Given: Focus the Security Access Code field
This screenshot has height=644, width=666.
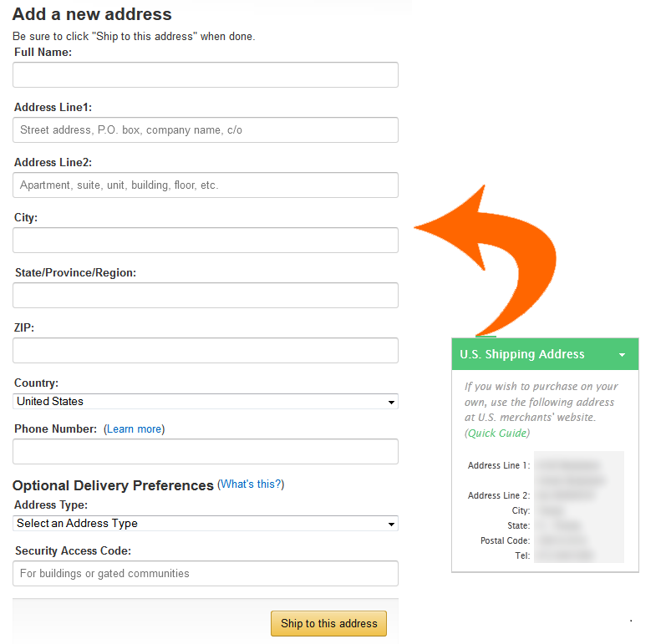Looking at the screenshot, I should pos(206,574).
